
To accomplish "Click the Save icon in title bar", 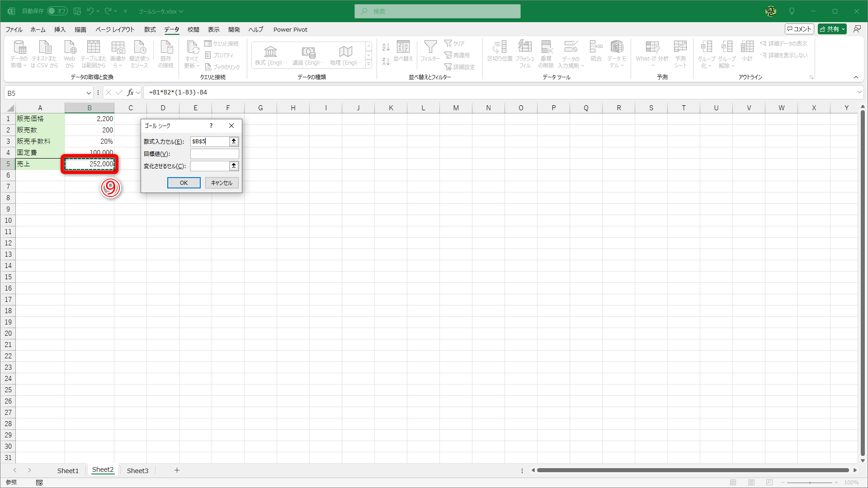I will tap(77, 11).
